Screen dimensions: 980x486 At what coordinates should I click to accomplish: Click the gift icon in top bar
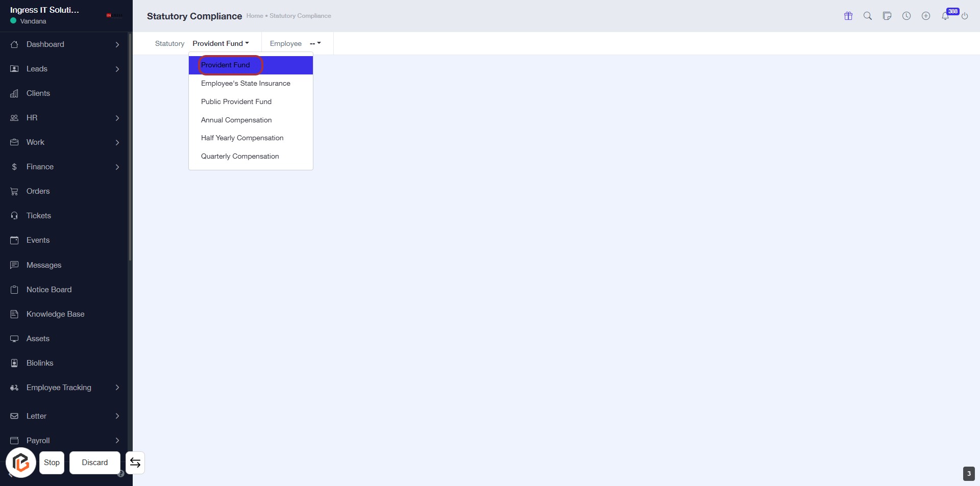848,16
